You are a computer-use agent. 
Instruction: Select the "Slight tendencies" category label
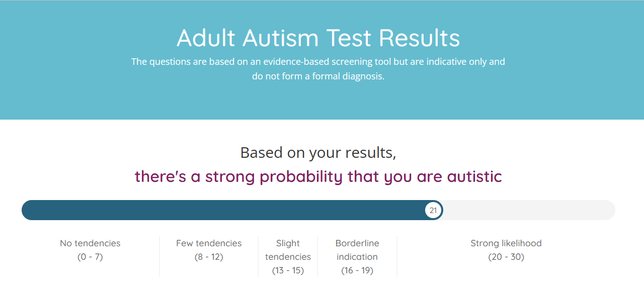pos(288,250)
